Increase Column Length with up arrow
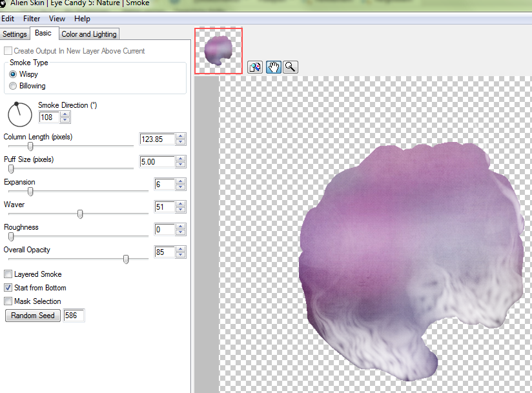Image resolution: width=532 pixels, height=393 pixels. 181,136
